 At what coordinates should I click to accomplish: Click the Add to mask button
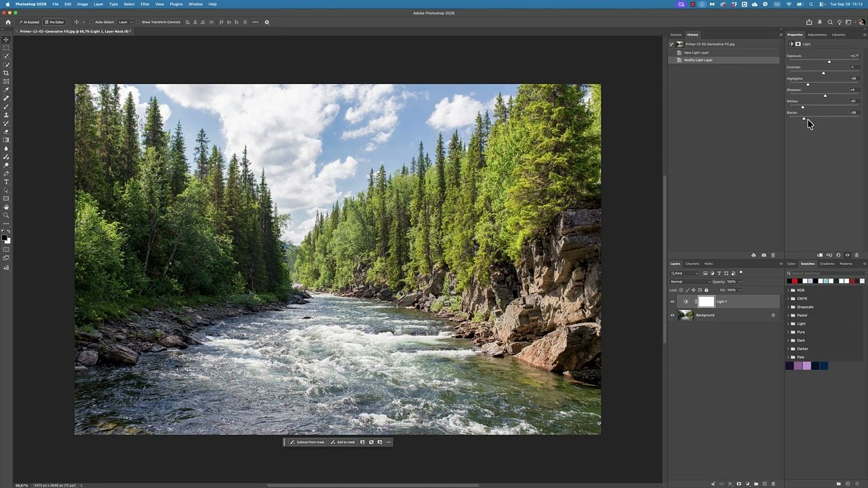343,442
